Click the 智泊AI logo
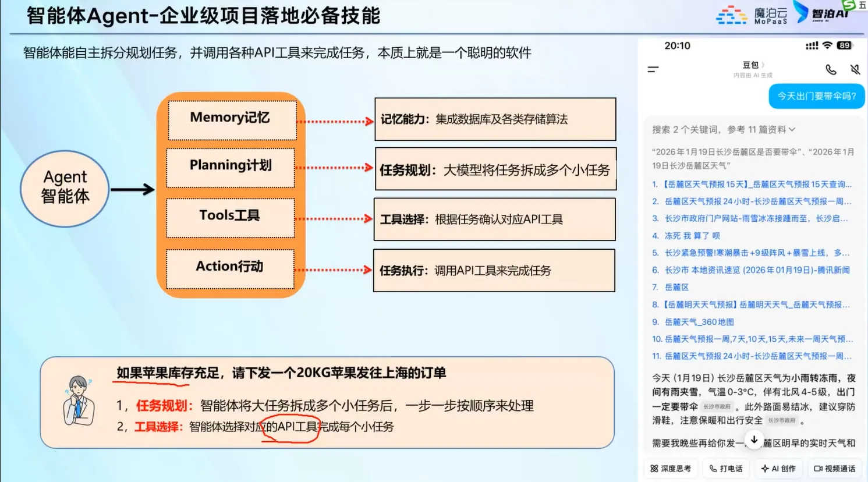 click(822, 13)
